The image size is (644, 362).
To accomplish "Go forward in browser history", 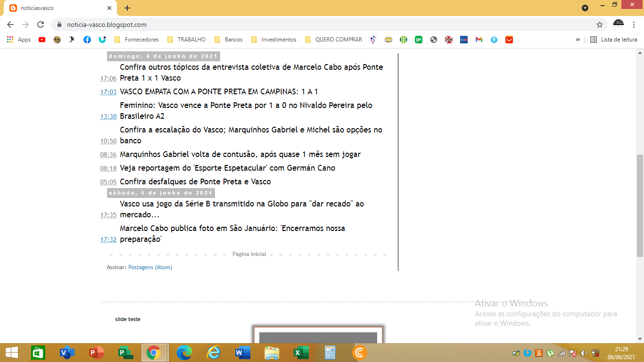I will click(x=25, y=25).
